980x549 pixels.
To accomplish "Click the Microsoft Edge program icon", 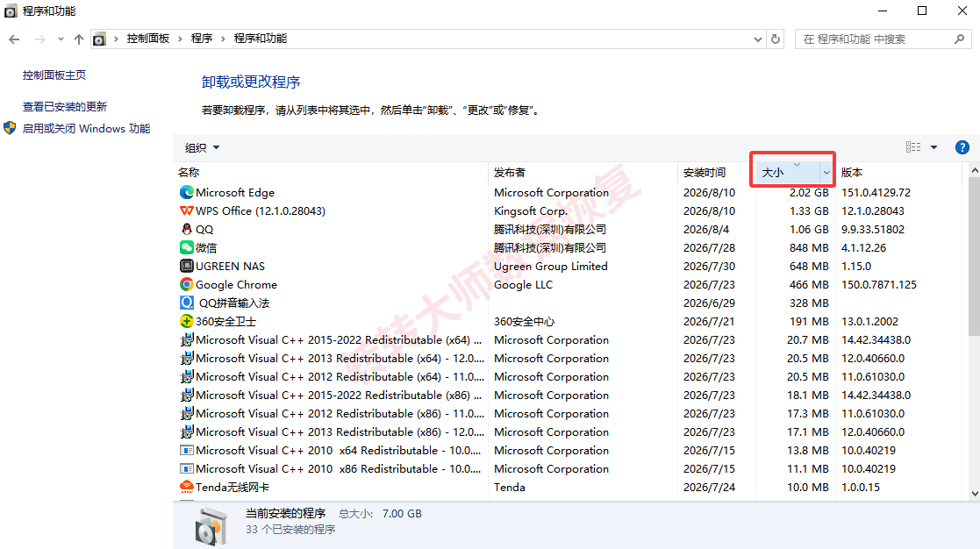I will [186, 192].
